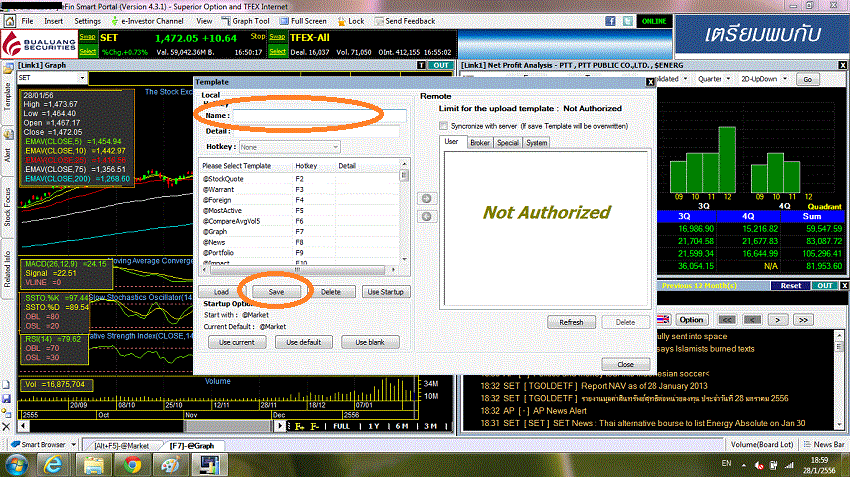
Task: Click the Bualuang Securities logo
Action: coord(39,44)
